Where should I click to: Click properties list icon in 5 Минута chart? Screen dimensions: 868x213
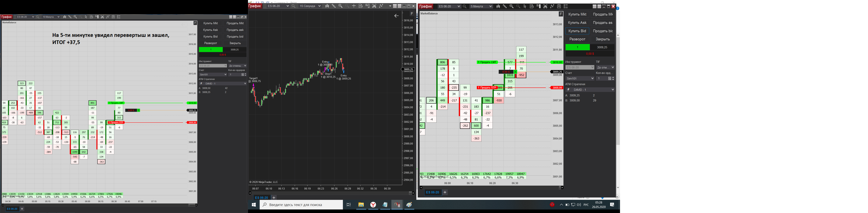pos(566,6)
